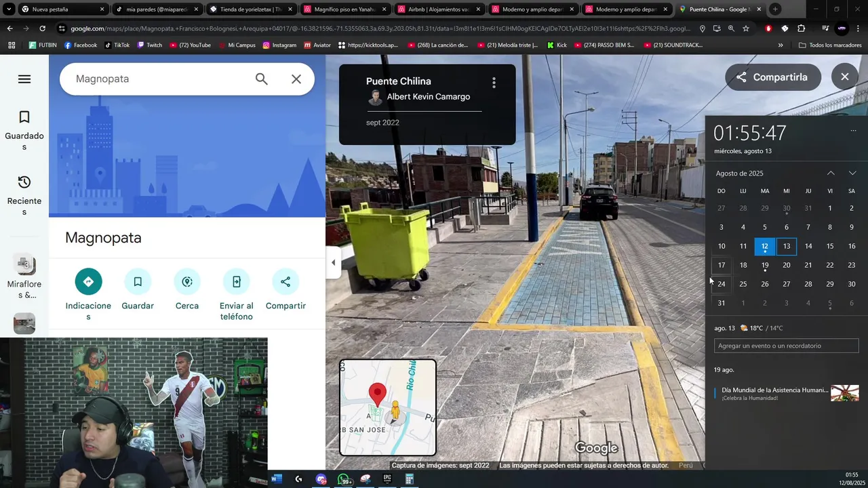Select August 19 in the calendar
The height and width of the screenshot is (488, 868).
click(x=765, y=265)
